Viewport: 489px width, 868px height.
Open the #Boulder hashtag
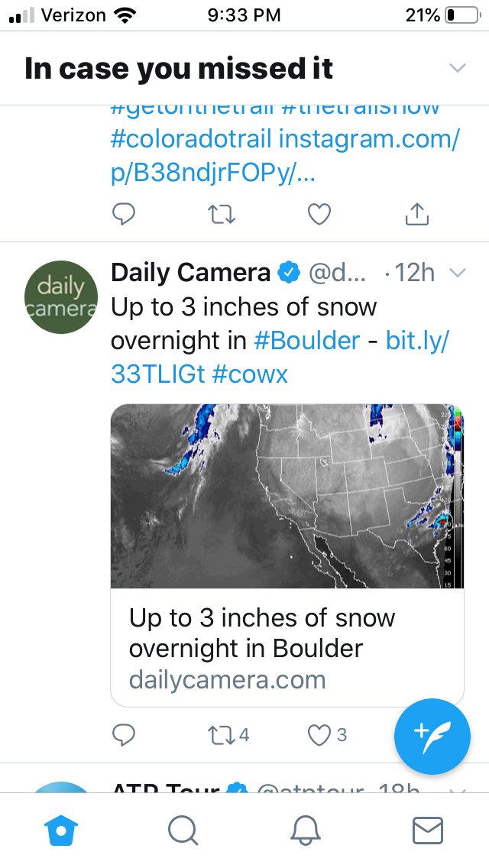point(307,340)
